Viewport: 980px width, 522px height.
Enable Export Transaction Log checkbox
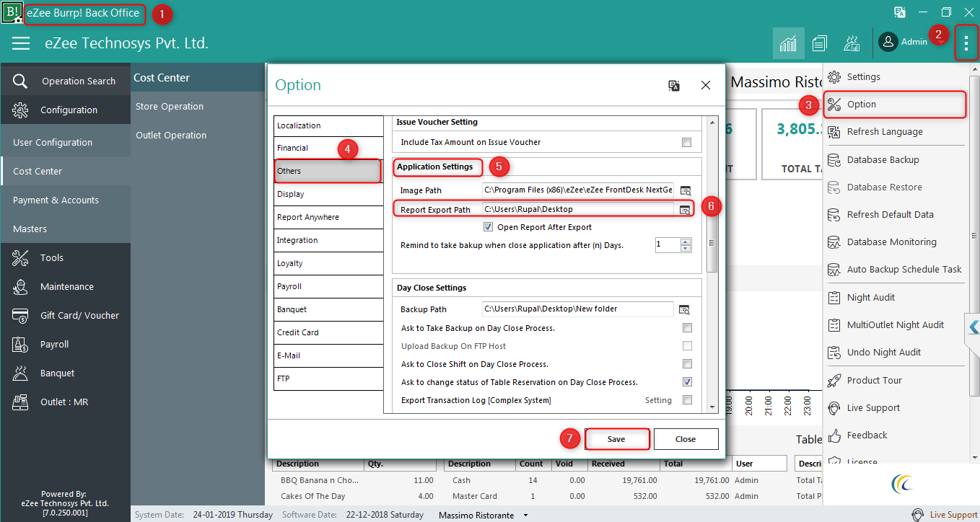coord(687,400)
